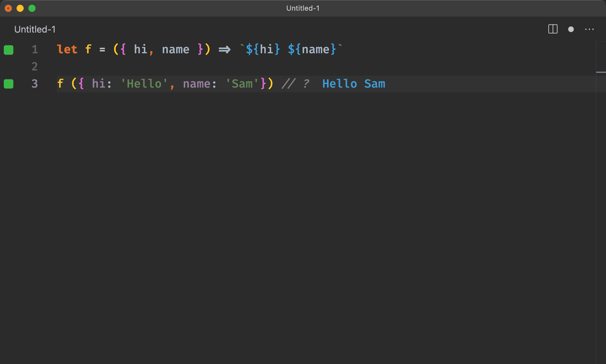Click the arrow function '⇒' operator
The width and height of the screenshot is (606, 364).
tap(224, 49)
